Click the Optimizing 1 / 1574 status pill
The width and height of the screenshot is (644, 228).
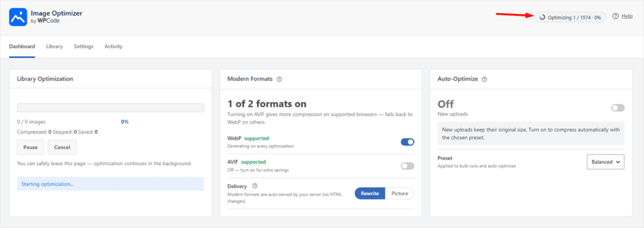pyautogui.click(x=570, y=17)
